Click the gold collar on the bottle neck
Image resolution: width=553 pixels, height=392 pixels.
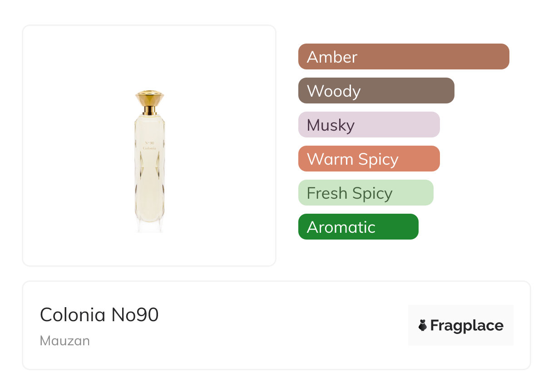click(149, 110)
